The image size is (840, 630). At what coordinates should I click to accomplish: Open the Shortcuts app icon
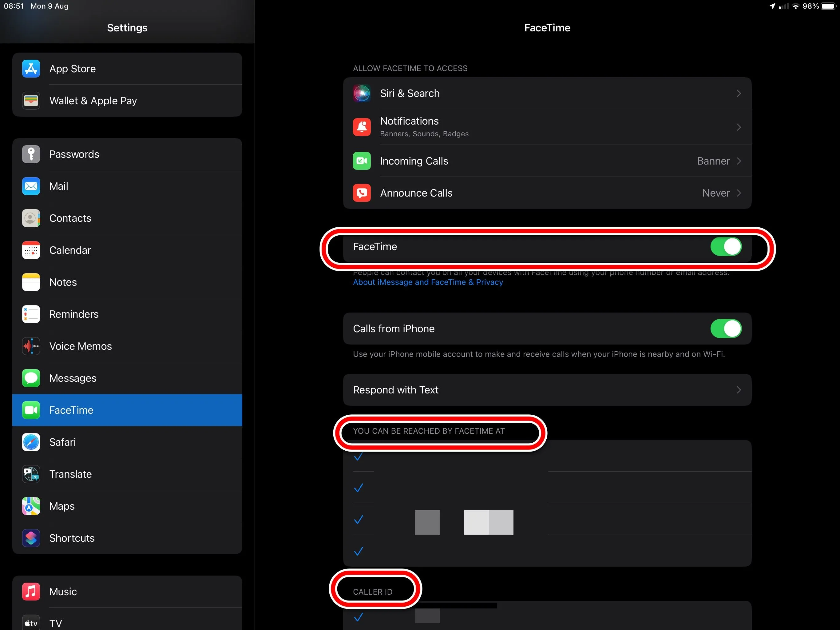(31, 538)
